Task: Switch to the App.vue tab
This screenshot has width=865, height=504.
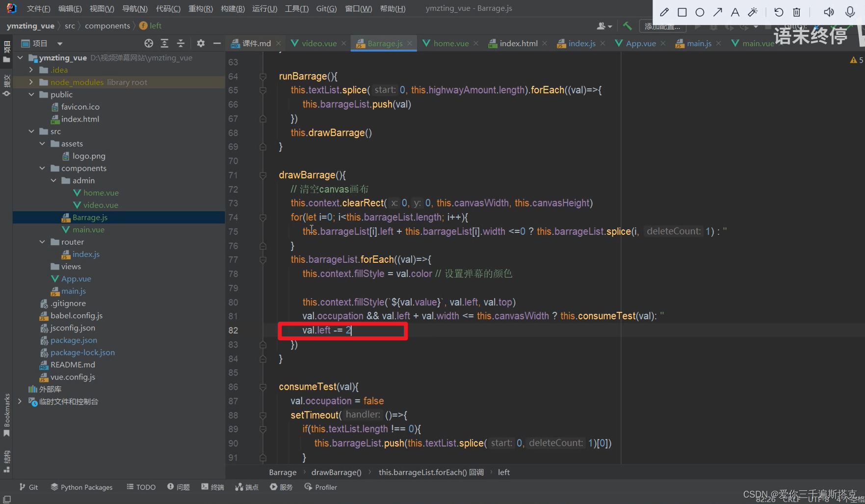Action: point(641,43)
